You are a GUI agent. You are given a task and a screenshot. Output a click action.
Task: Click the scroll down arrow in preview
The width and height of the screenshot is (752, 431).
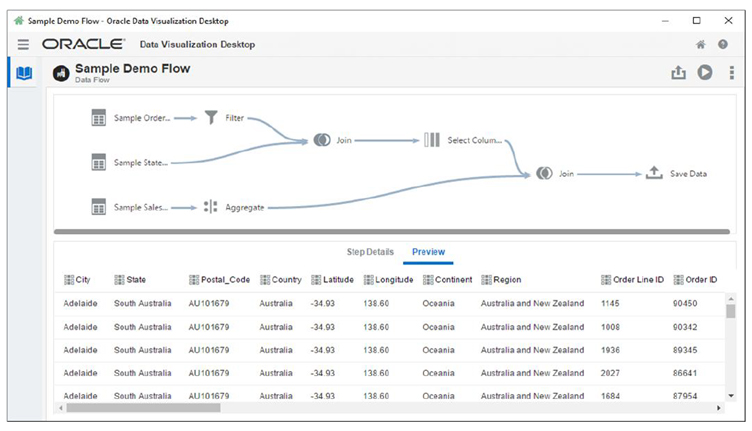click(x=731, y=396)
